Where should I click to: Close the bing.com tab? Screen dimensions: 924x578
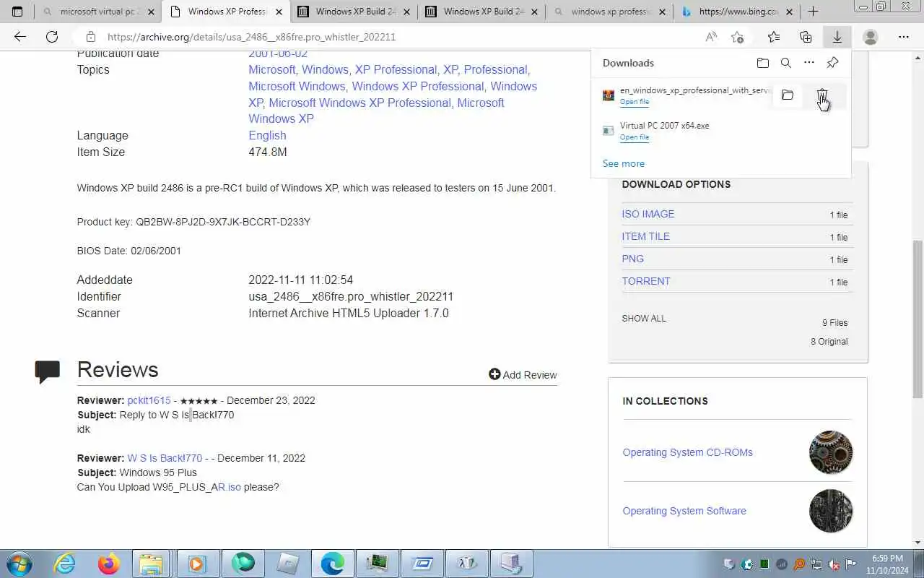click(x=789, y=12)
